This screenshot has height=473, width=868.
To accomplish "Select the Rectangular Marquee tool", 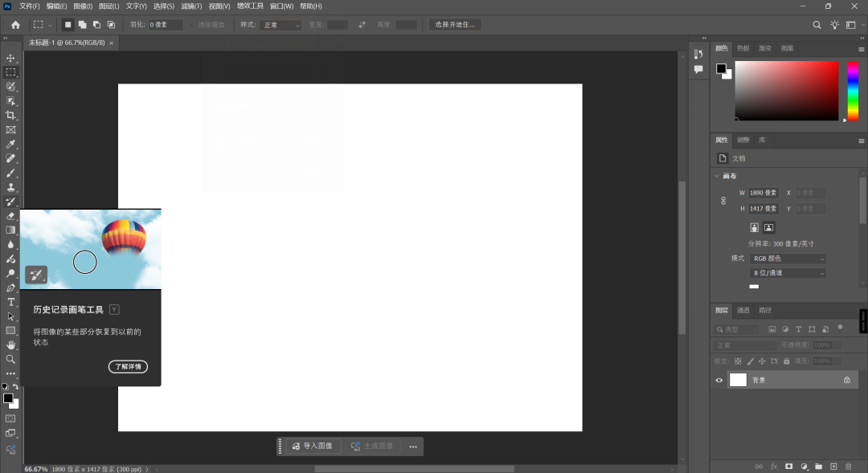I will point(10,72).
